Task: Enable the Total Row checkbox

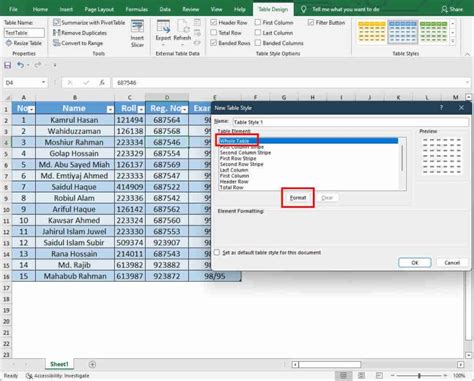Action: (214, 33)
